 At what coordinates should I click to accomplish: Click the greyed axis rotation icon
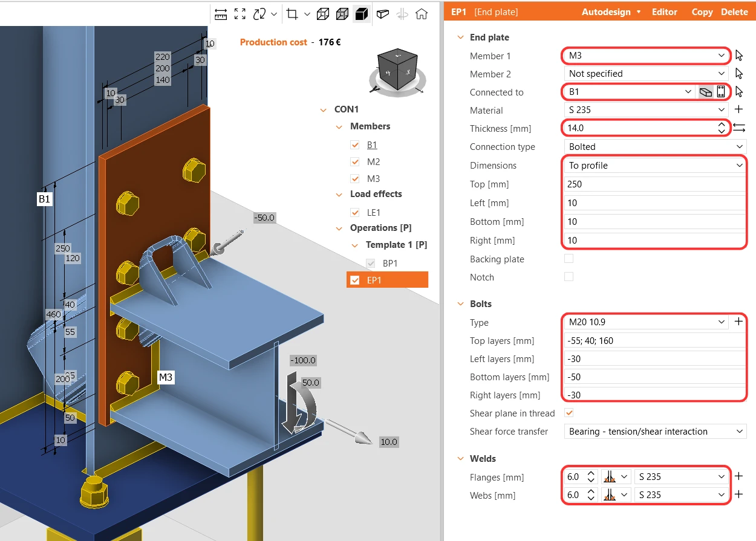pos(402,14)
